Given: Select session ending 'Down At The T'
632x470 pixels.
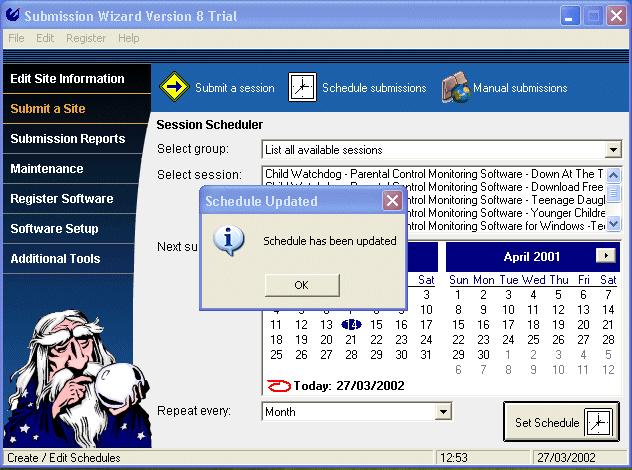Looking at the screenshot, I should (434, 174).
